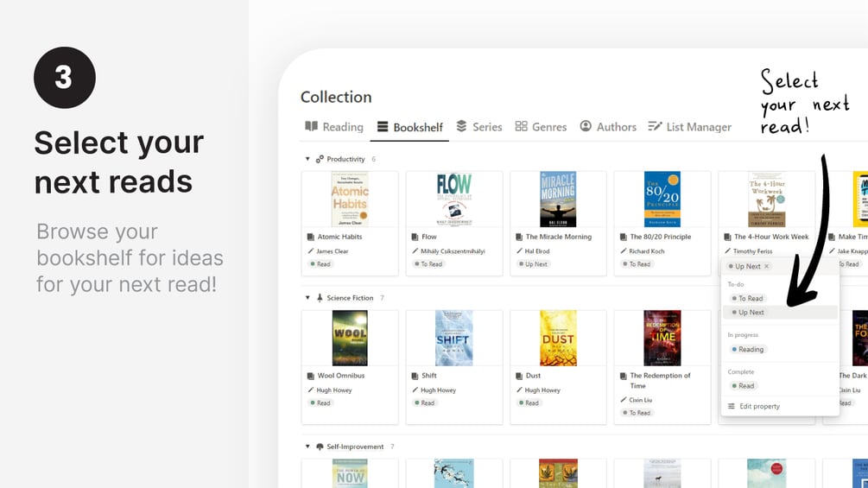Click Edit property in status menu
Image resolution: width=868 pixels, height=488 pixels.
pos(781,406)
